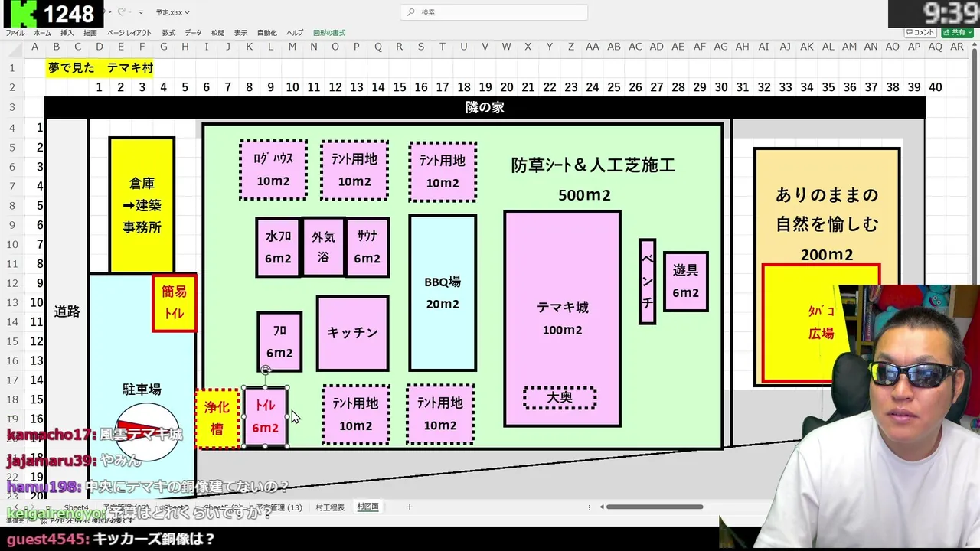Select the ログハウス 10m2 shape
The image size is (980, 551).
[x=273, y=170]
